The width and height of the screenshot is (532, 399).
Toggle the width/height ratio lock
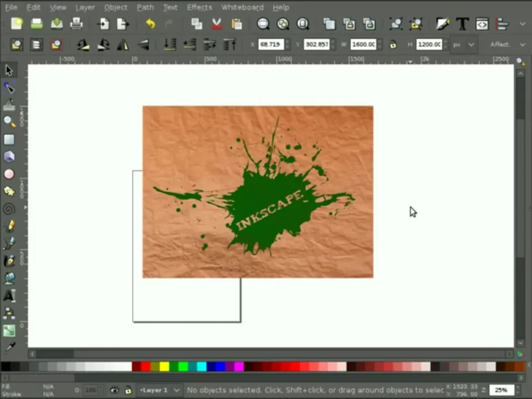pos(393,45)
